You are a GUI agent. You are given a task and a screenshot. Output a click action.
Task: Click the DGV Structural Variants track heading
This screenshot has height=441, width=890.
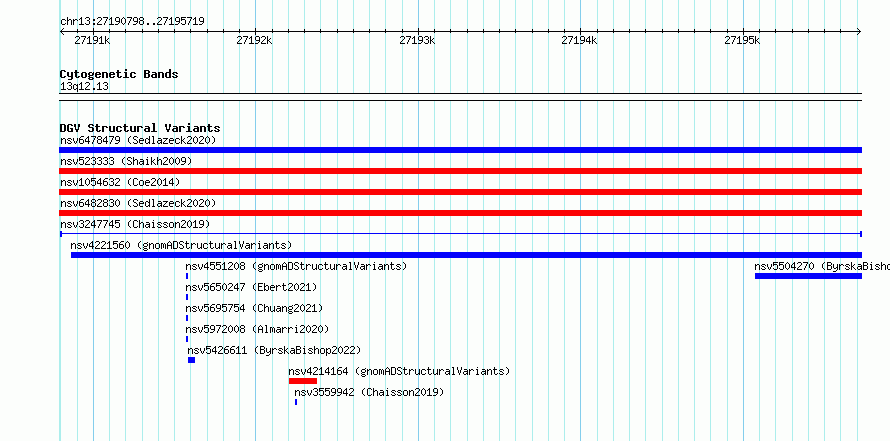140,128
